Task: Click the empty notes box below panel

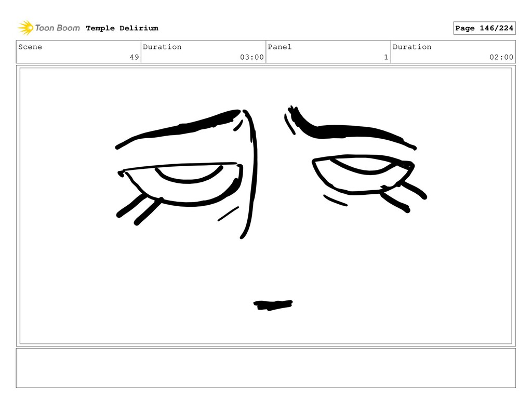Action: (265, 368)
